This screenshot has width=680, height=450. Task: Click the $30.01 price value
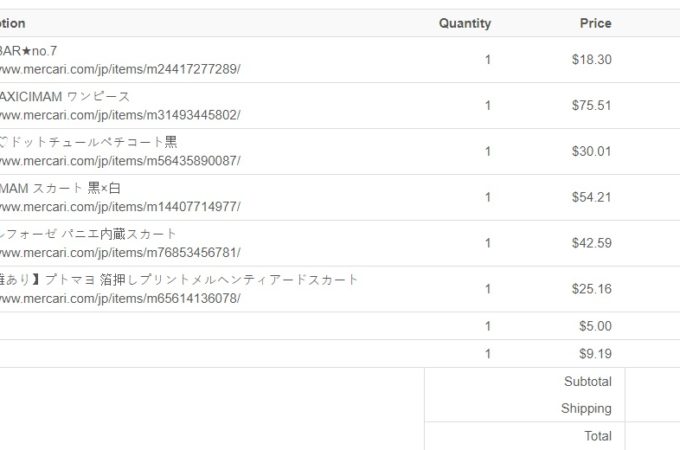click(591, 152)
